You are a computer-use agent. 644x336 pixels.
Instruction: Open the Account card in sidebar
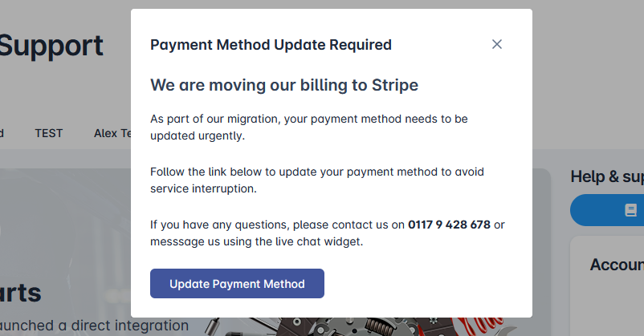click(x=616, y=265)
